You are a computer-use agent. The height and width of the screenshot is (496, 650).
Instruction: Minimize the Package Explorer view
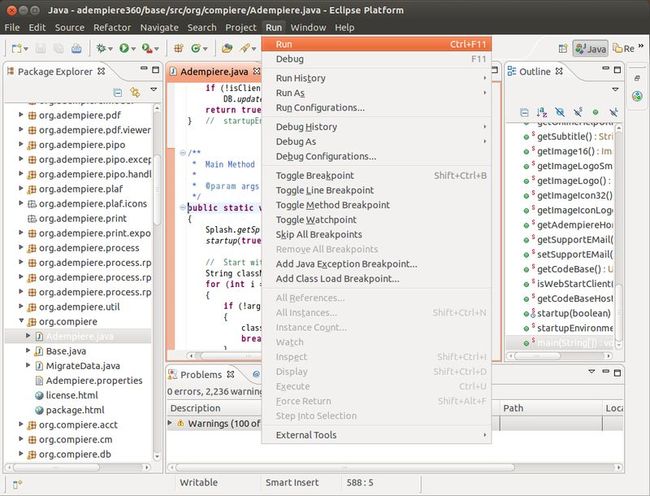pyautogui.click(x=144, y=68)
